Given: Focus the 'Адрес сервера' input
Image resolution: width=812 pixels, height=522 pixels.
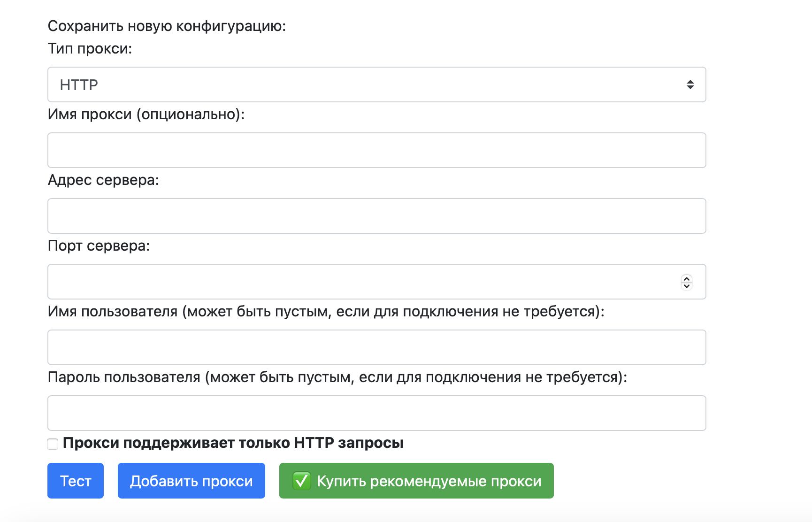Looking at the screenshot, I should click(375, 216).
